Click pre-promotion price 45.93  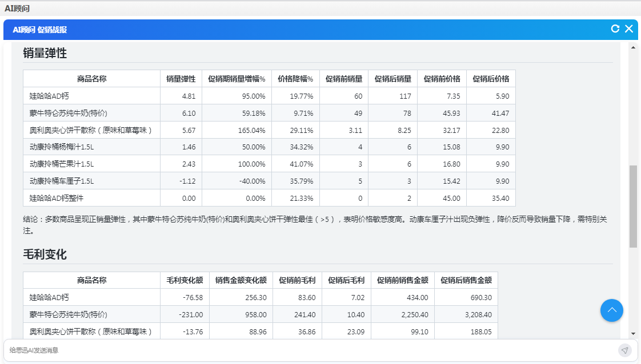click(x=452, y=114)
